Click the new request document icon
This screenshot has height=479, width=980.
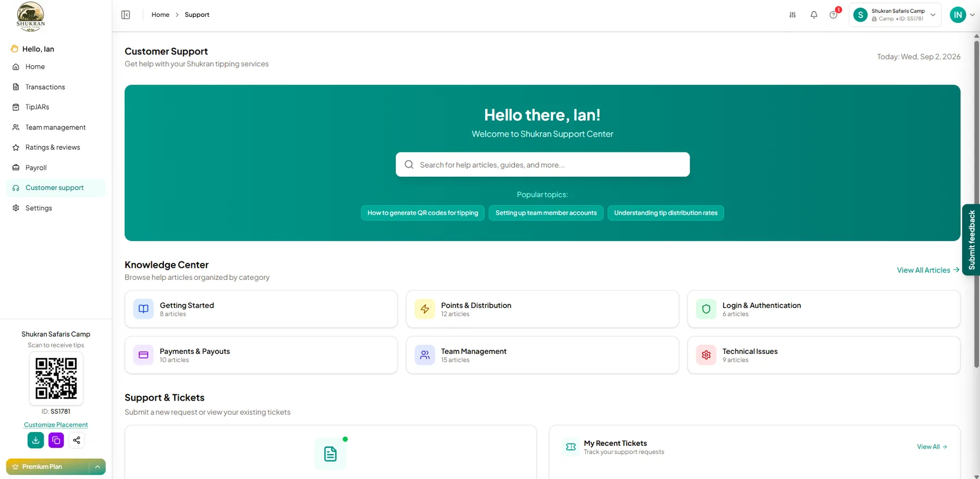pyautogui.click(x=330, y=454)
